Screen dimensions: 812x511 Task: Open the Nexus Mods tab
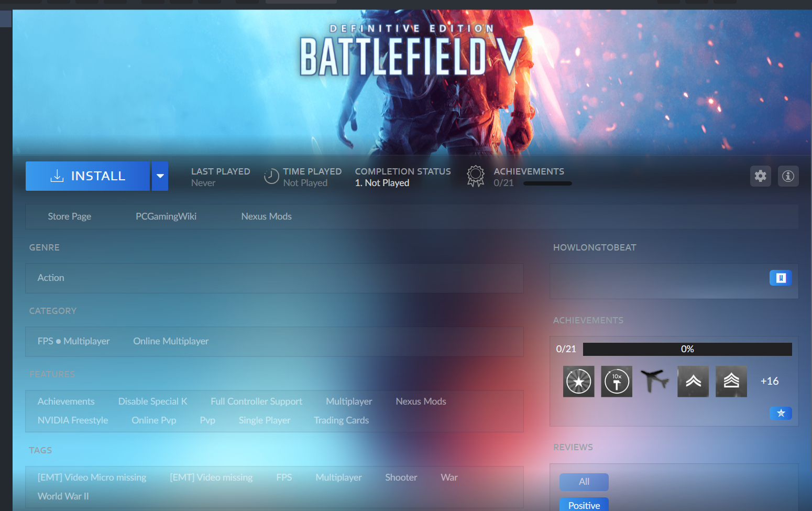point(266,216)
